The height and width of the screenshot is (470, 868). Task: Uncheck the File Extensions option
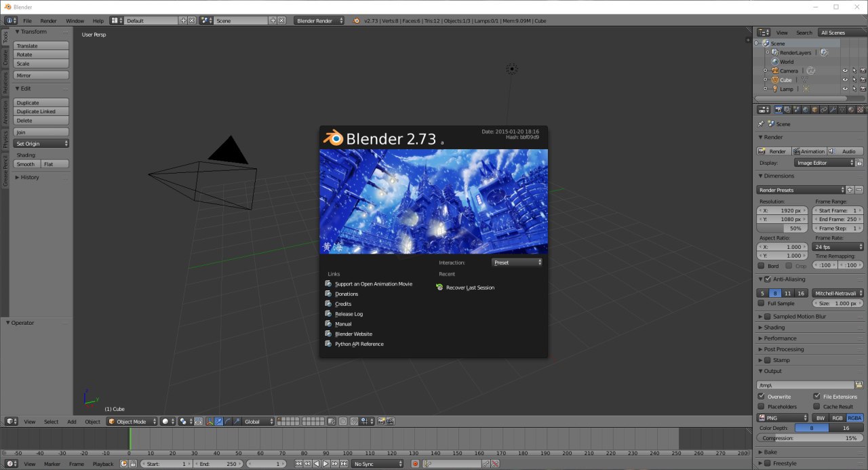pos(816,396)
